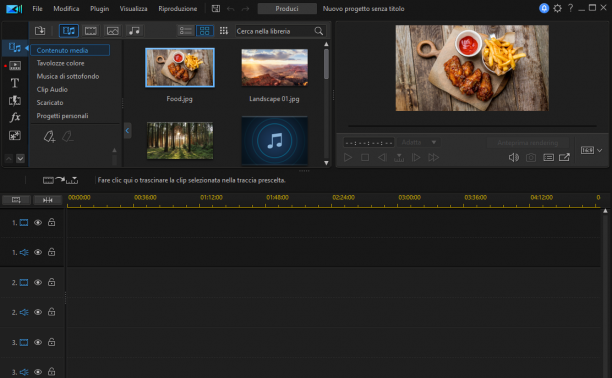The image size is (612, 378).
Task: Go to previous frame in preview
Action: click(x=382, y=157)
